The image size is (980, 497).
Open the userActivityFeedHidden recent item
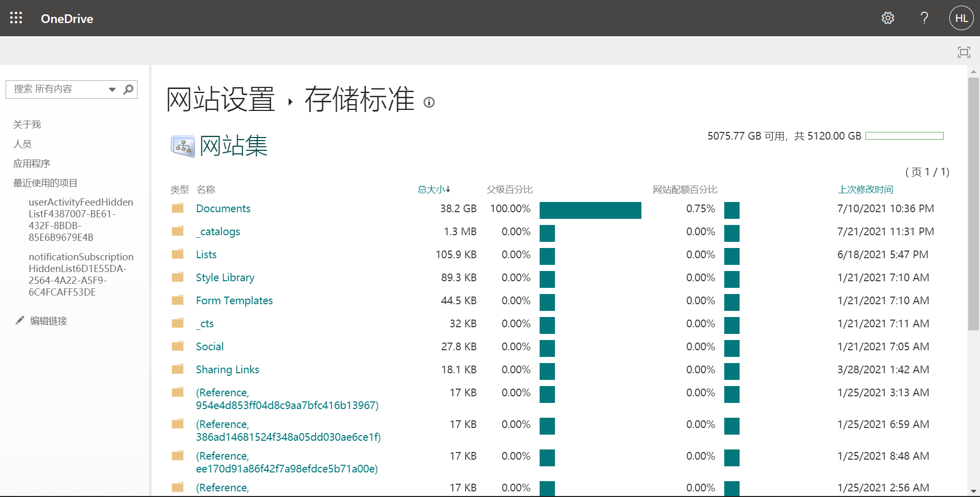click(81, 219)
